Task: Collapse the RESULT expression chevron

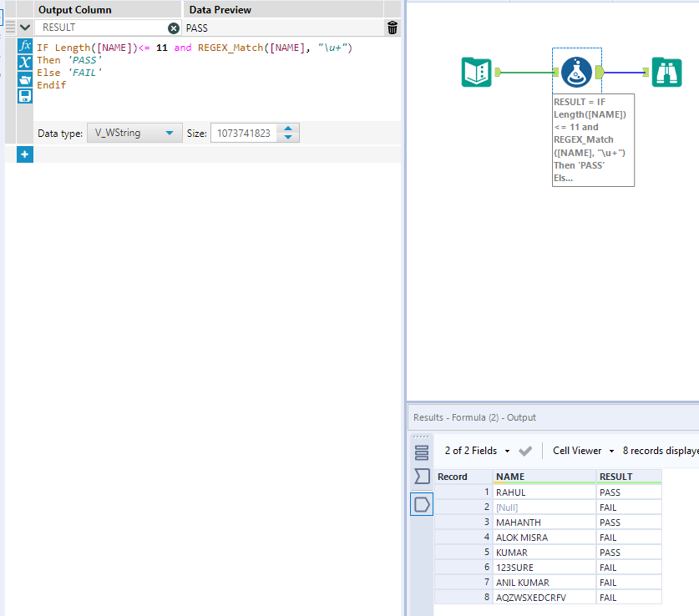Action: coord(25,28)
